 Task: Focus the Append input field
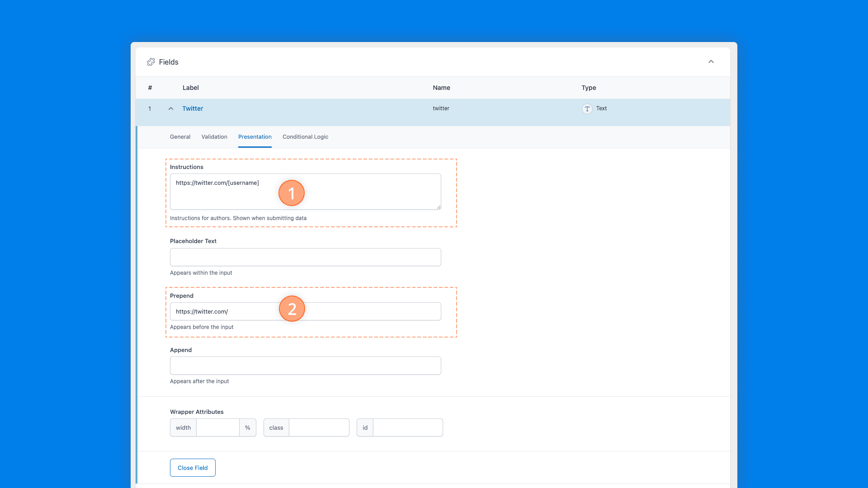pos(305,366)
